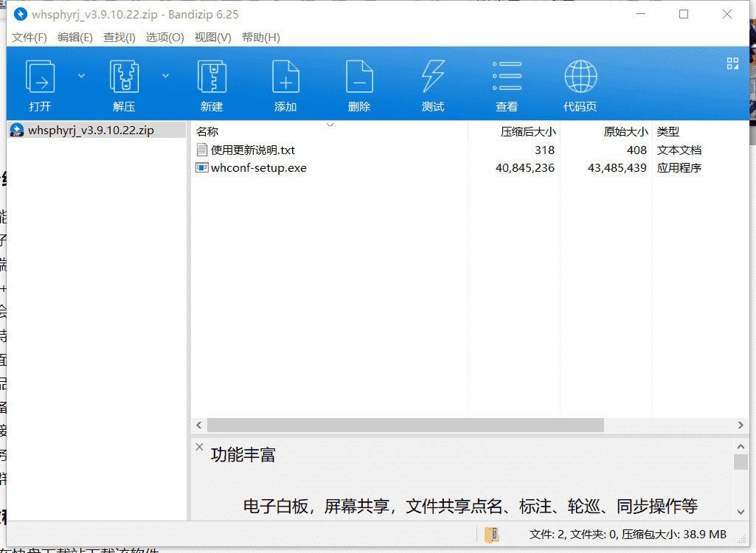756x553 pixels.
Task: Open the 帮助(H) menu
Action: pyautogui.click(x=261, y=38)
